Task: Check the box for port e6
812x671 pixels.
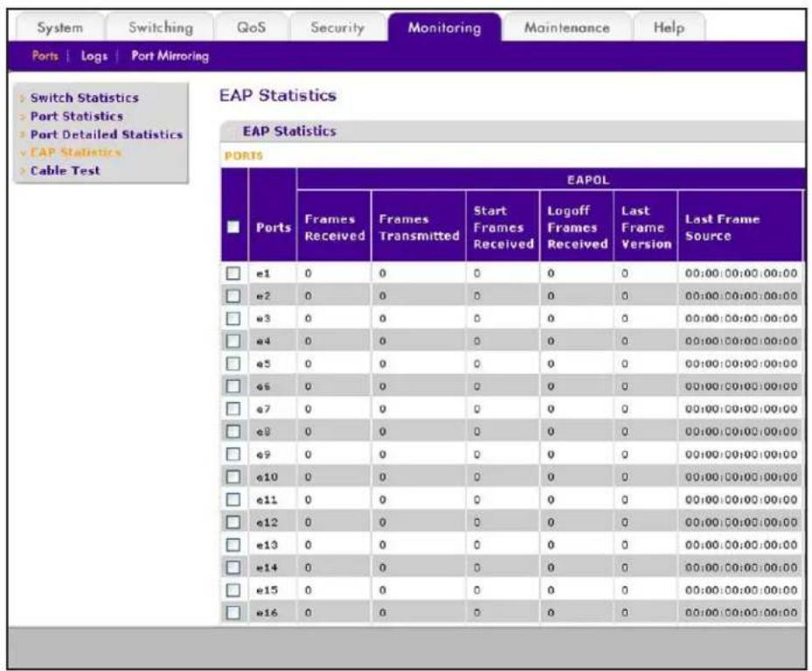Action: [x=233, y=386]
